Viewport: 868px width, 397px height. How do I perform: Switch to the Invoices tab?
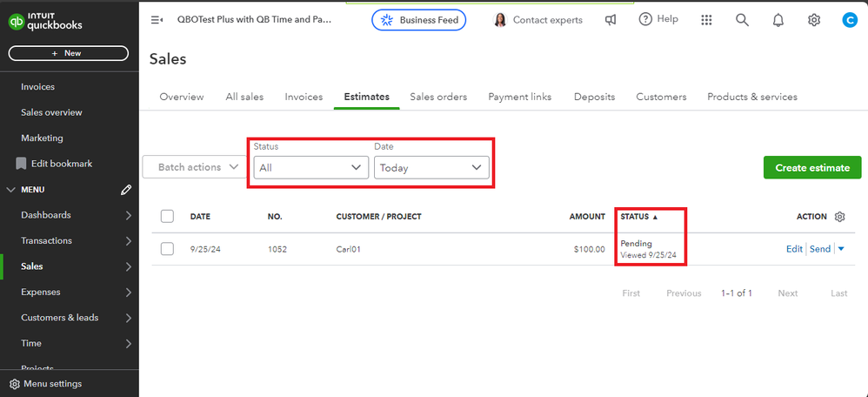(304, 97)
